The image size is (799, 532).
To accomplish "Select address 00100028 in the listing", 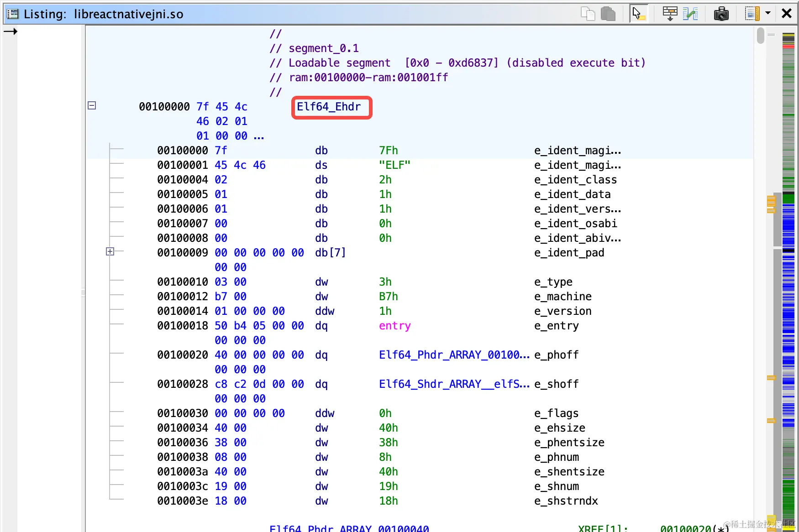I will click(x=183, y=384).
